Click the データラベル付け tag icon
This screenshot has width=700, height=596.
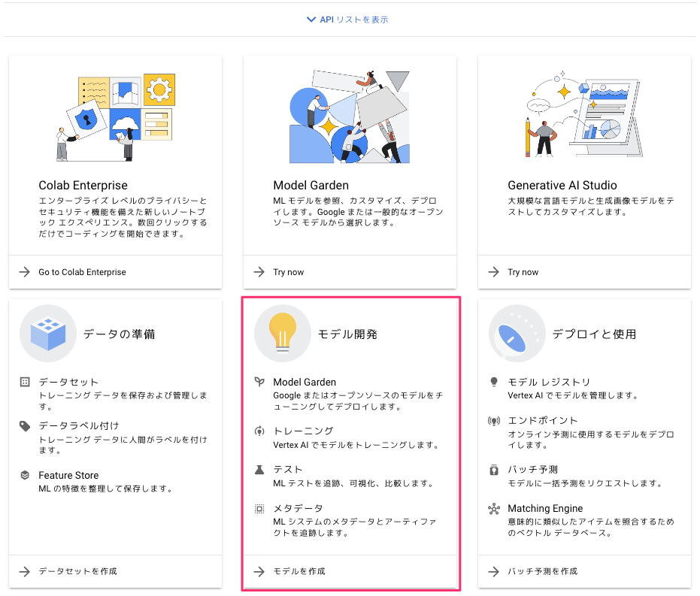(x=25, y=426)
